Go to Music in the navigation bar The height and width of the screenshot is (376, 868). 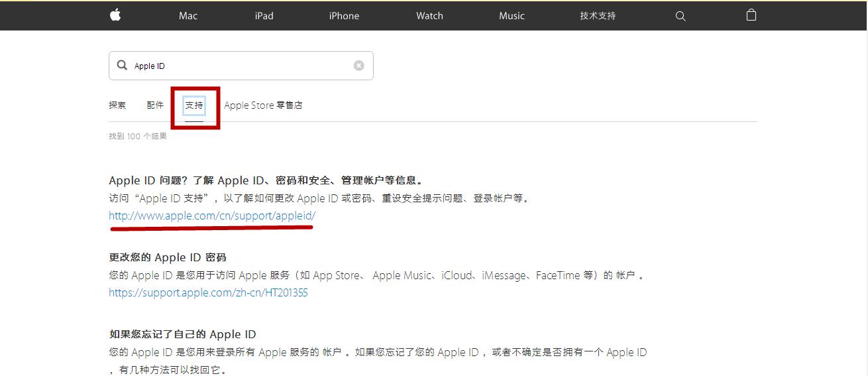pos(512,16)
